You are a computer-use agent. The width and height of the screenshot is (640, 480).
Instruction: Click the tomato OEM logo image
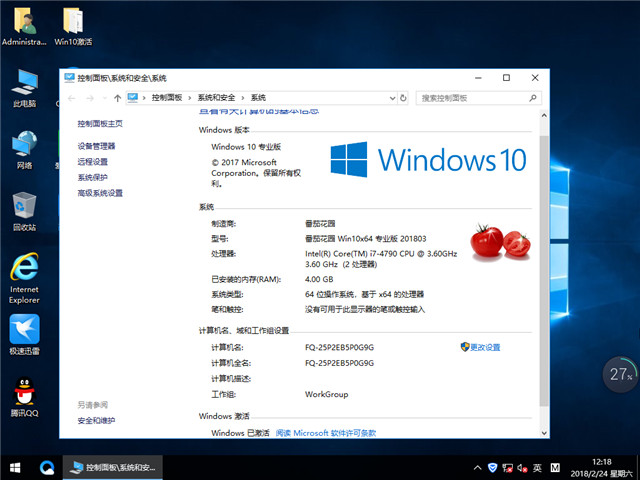(x=500, y=241)
